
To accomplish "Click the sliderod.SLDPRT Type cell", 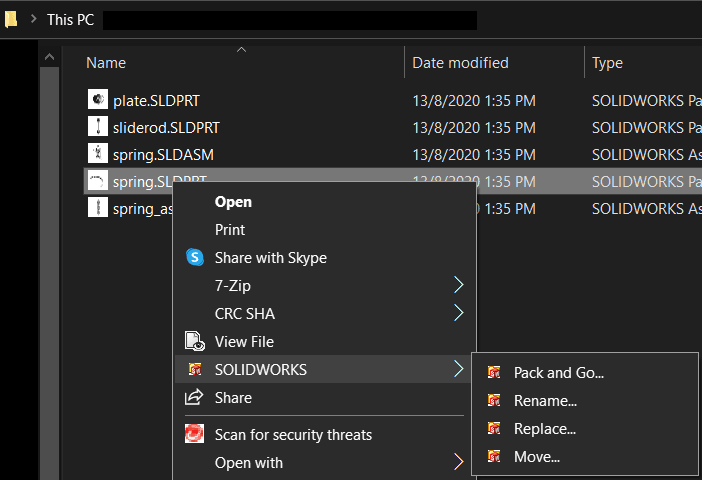I will 646,128.
